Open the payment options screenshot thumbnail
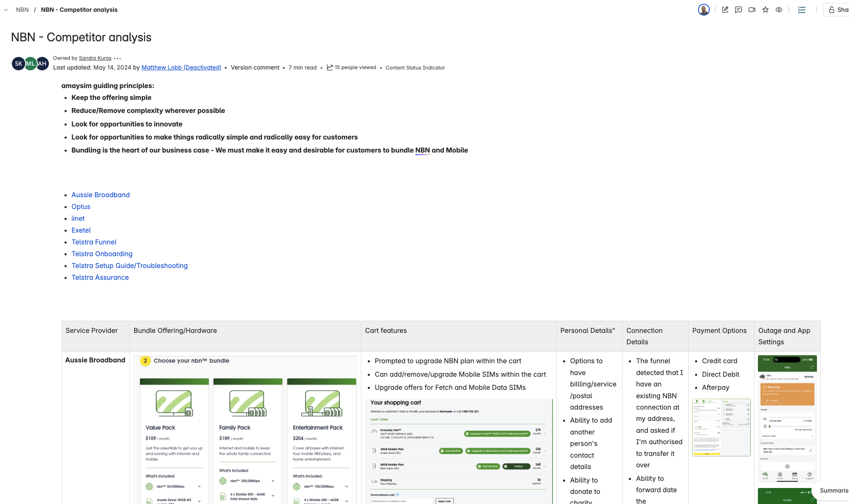 click(x=721, y=427)
